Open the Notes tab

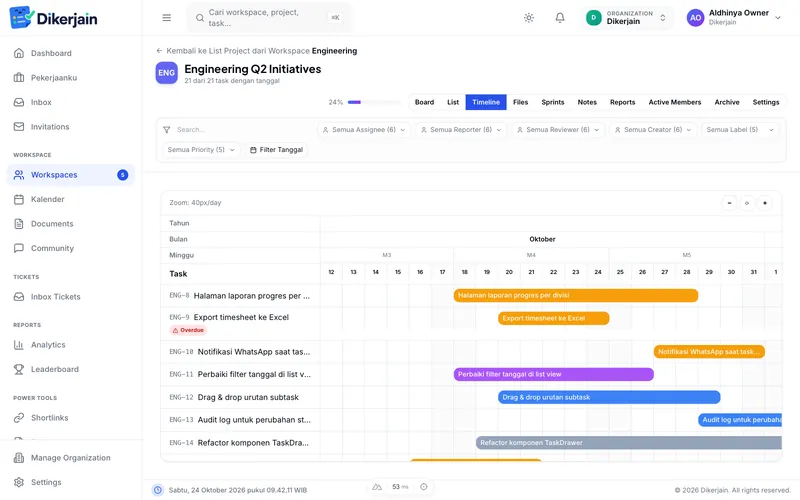click(587, 102)
